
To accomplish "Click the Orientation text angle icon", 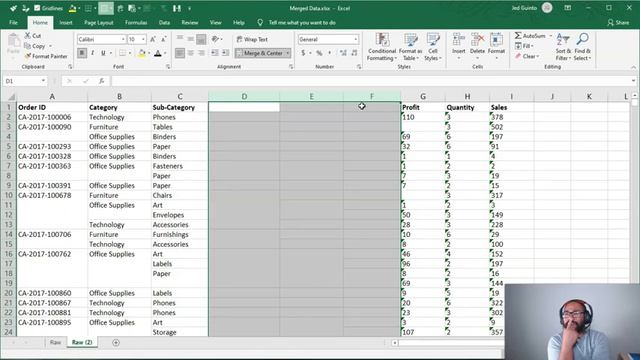I will [215, 39].
